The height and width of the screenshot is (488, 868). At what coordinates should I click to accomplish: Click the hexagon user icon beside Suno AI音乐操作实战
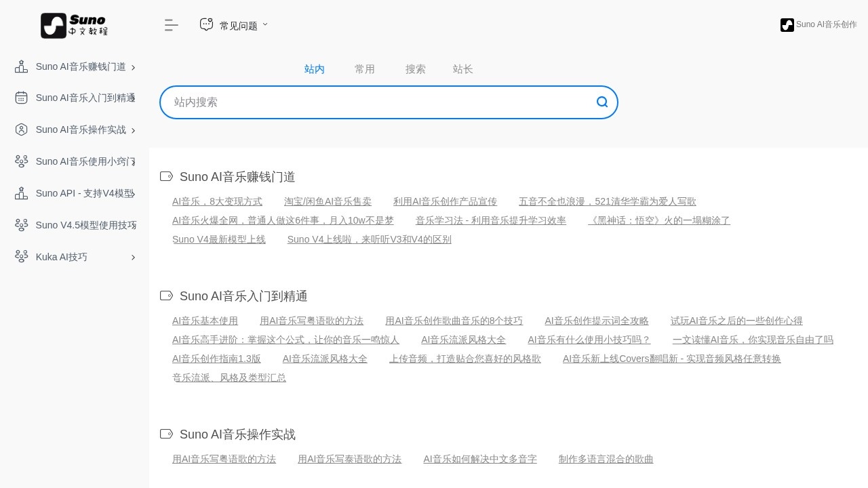point(21,129)
